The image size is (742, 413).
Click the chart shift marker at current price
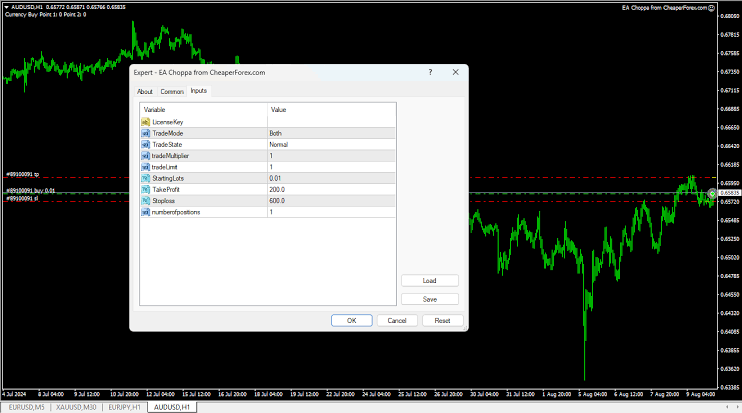[x=712, y=193]
